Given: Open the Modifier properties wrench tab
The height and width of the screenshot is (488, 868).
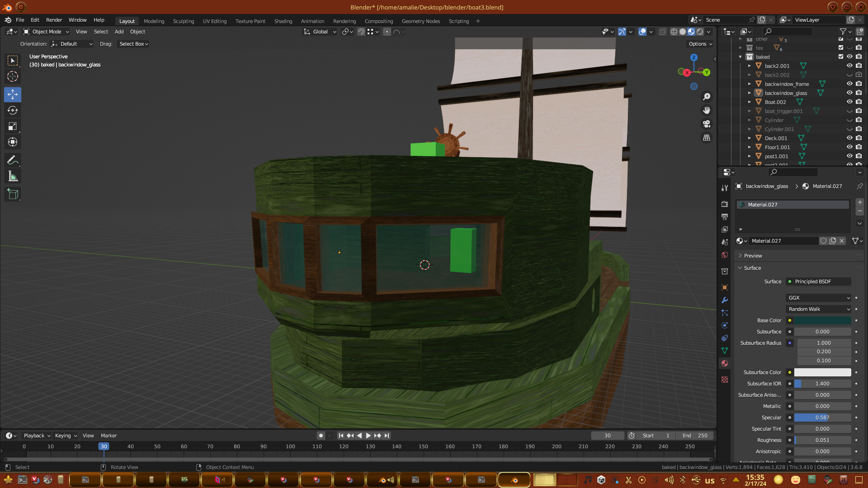Looking at the screenshot, I should pyautogui.click(x=725, y=300).
